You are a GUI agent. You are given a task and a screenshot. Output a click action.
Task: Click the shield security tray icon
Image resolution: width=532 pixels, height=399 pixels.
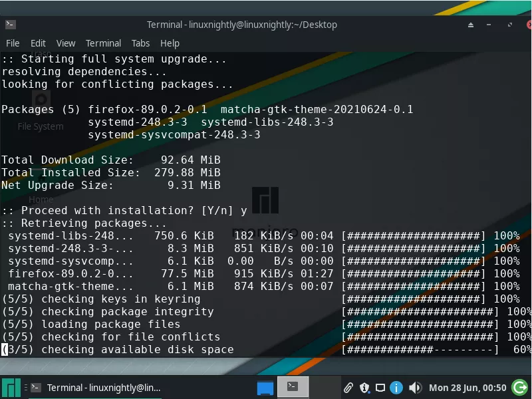pyautogui.click(x=364, y=388)
